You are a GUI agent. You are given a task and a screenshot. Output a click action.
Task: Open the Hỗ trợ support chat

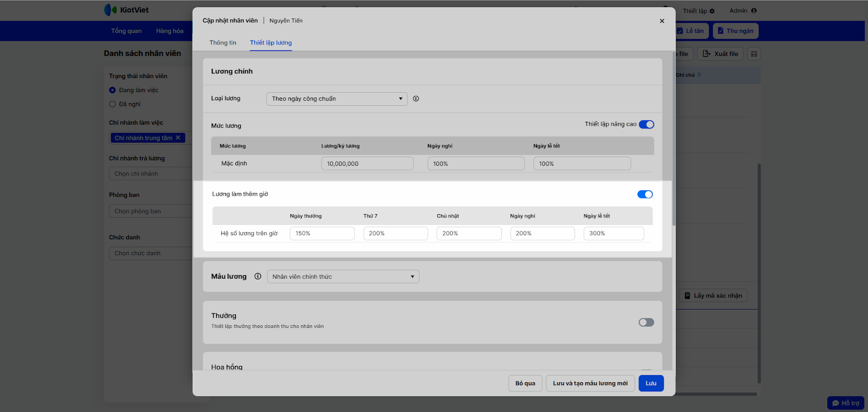845,403
